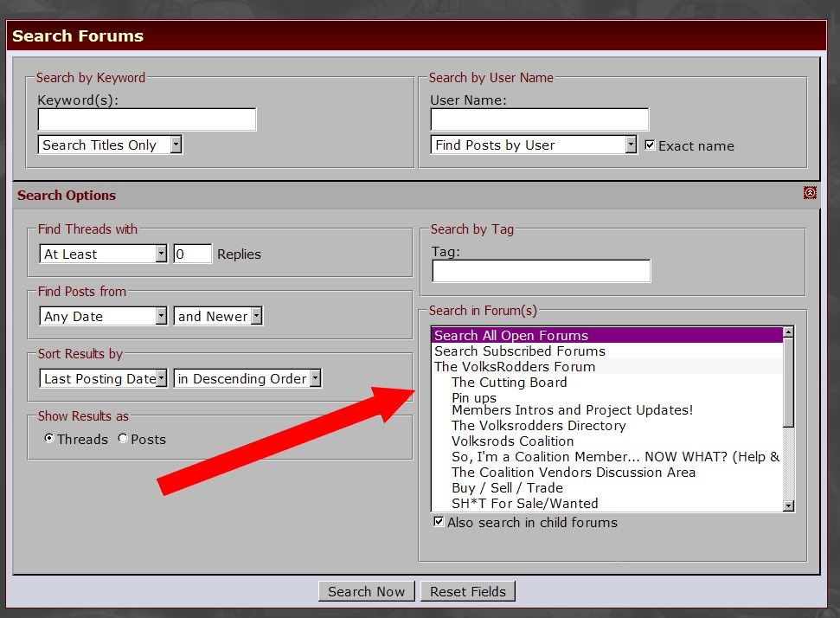The image size is (840, 618).
Task: Select Members Intros and Project Updates! forum
Action: coord(607,409)
